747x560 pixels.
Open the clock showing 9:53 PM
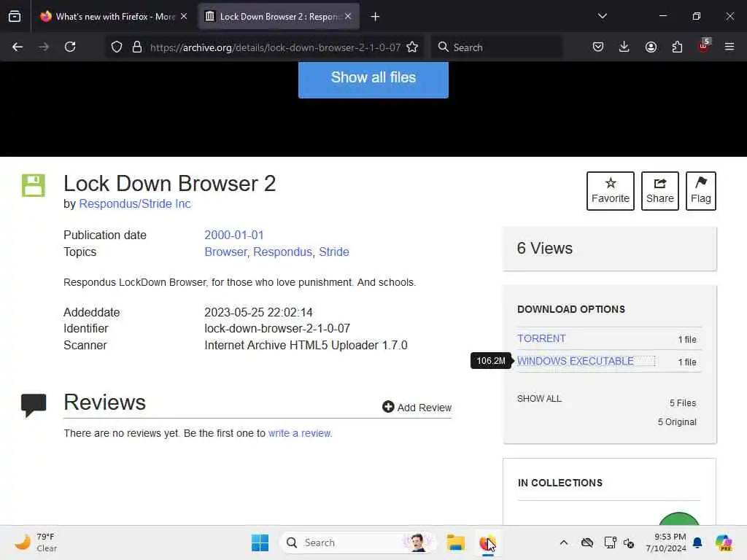[666, 542]
